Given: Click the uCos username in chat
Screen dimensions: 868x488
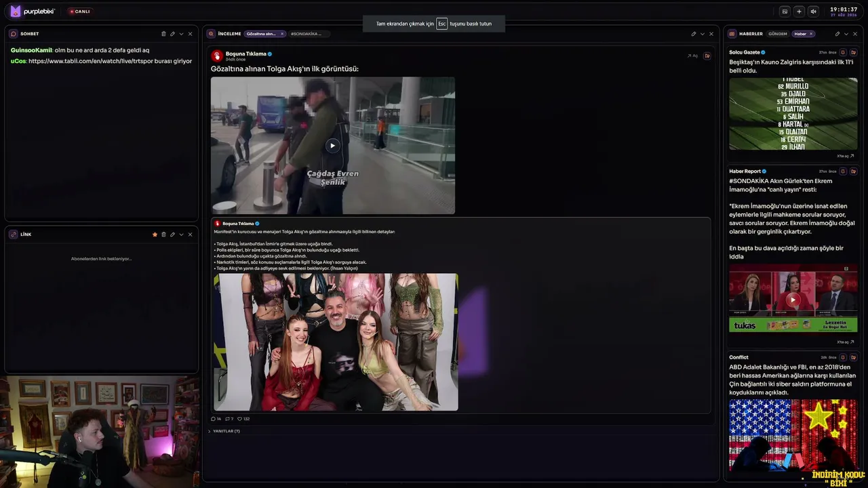Looking at the screenshot, I should (18, 61).
